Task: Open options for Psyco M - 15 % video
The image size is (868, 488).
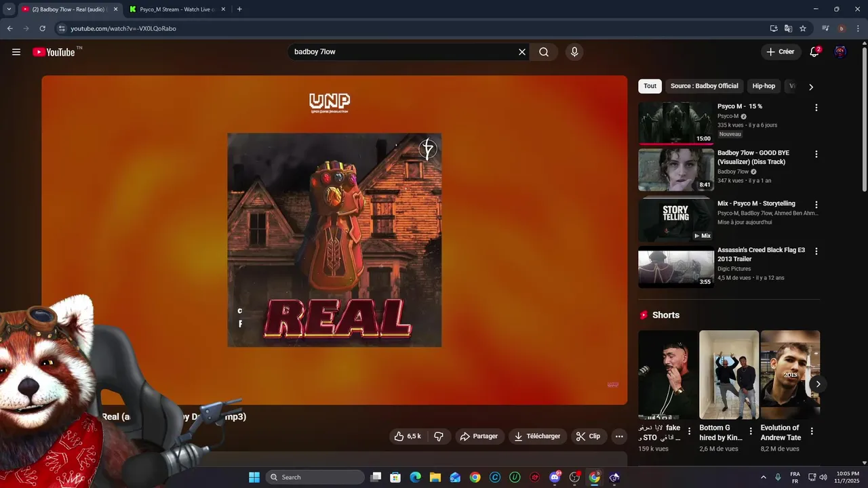Action: tap(816, 108)
